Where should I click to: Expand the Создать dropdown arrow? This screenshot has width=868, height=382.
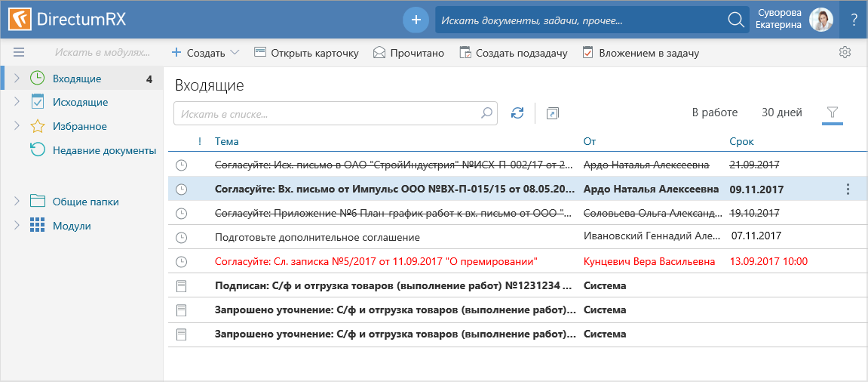(x=235, y=53)
